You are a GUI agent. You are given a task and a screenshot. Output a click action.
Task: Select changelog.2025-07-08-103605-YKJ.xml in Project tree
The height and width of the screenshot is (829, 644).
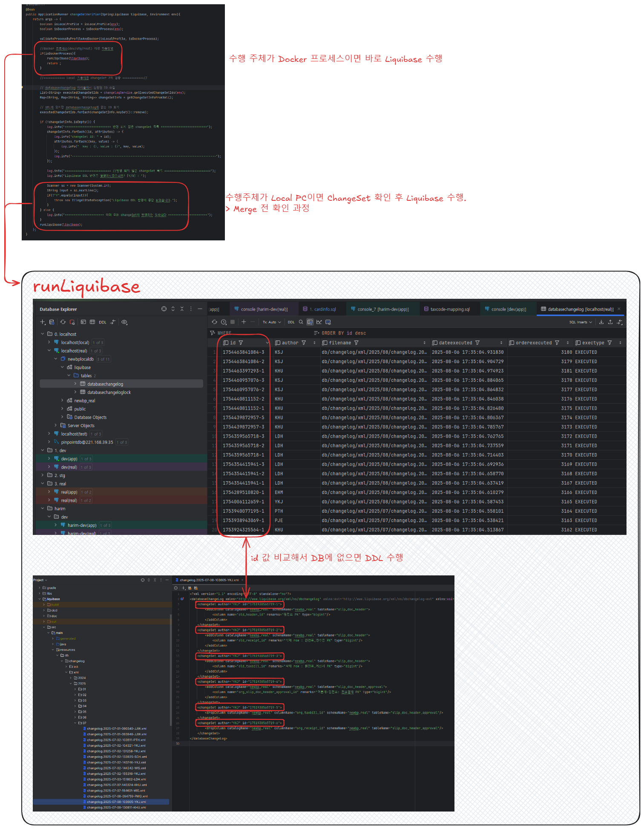[x=102, y=802]
